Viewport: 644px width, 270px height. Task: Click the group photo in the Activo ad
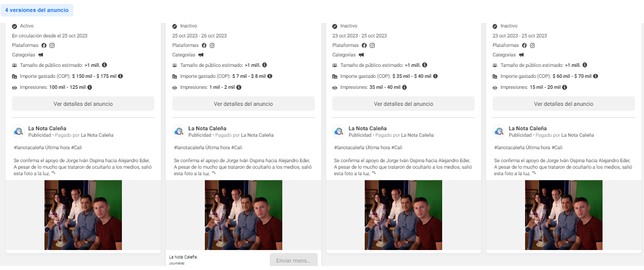pos(83,215)
